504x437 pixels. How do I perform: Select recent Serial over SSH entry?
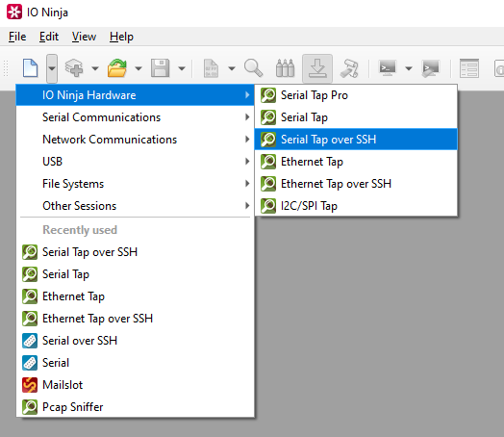[x=135, y=341]
